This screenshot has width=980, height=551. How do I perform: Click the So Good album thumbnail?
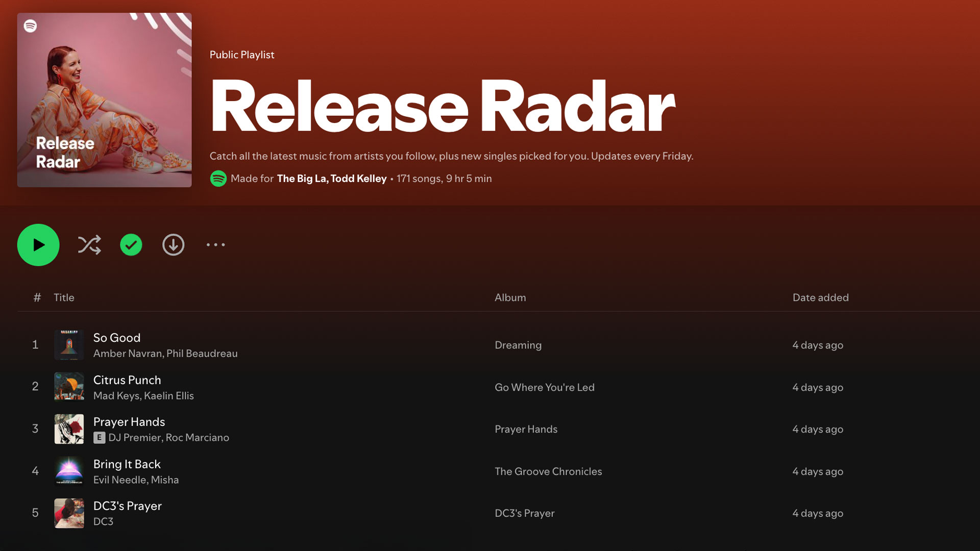click(x=69, y=345)
